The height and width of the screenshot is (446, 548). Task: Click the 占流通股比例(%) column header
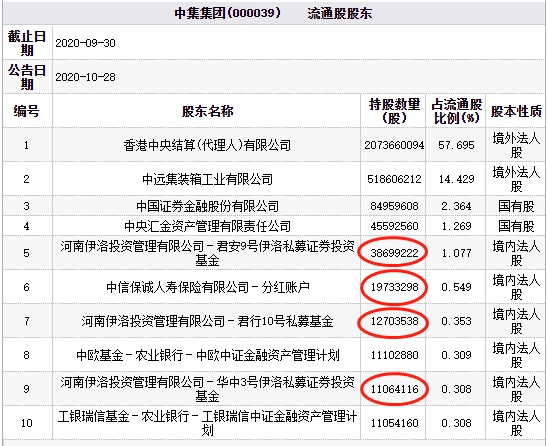click(456, 111)
